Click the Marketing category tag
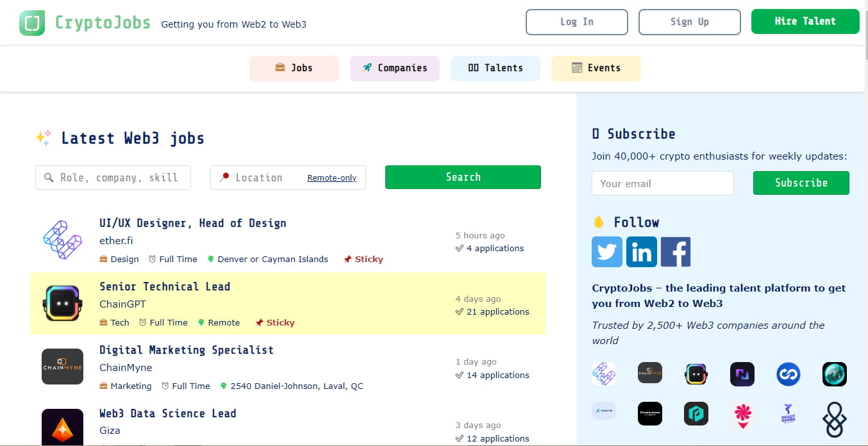The height and width of the screenshot is (446, 868). (126, 386)
